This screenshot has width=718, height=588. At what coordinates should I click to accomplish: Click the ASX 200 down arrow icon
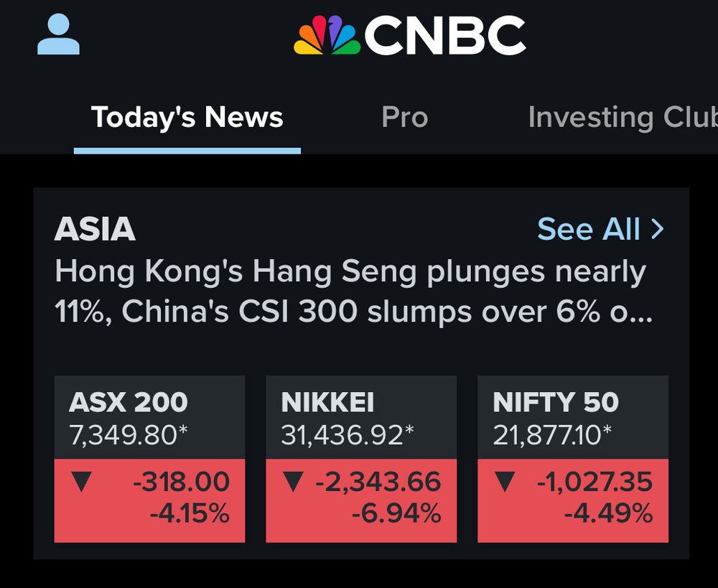click(82, 482)
